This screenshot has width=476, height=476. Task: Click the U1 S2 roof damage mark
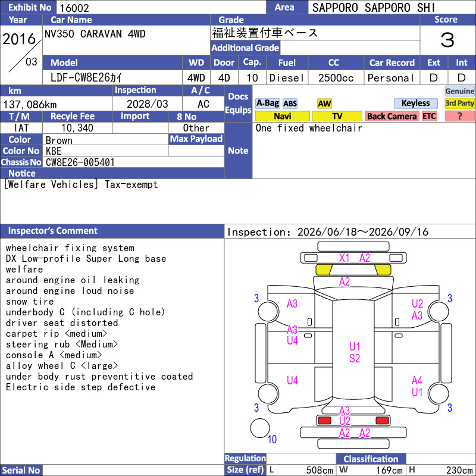click(x=355, y=352)
